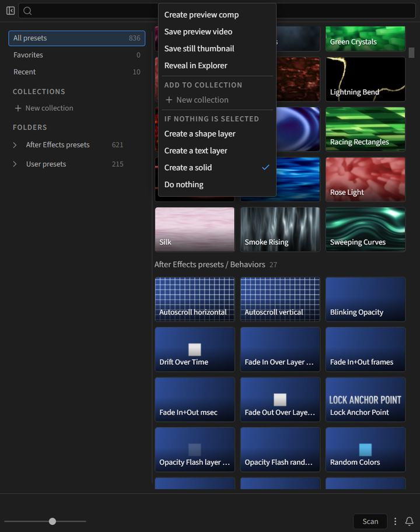Screen dimensions: 420x532
Task: Select Create a text layer option
Action: pyautogui.click(x=217, y=150)
